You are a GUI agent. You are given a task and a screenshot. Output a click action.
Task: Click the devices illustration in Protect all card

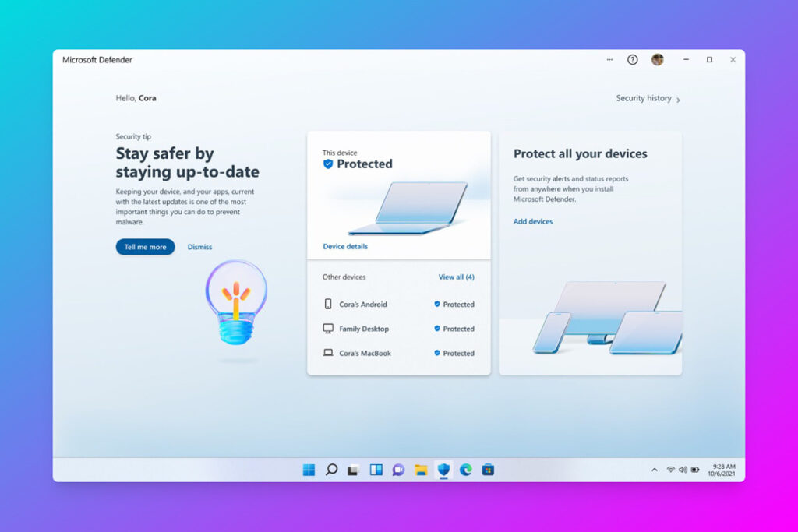pos(607,317)
